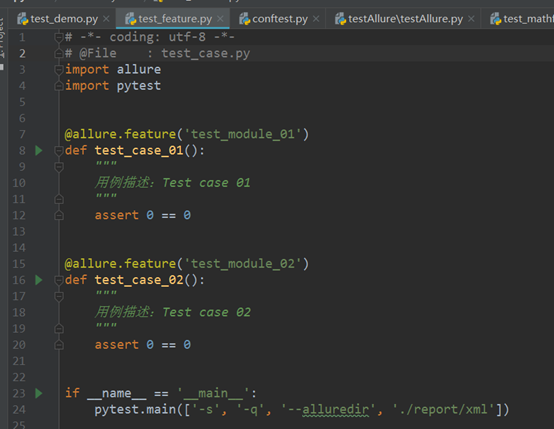This screenshot has width=554, height=429.
Task: Collapse the header comment fold at line 1
Action: (x=59, y=37)
